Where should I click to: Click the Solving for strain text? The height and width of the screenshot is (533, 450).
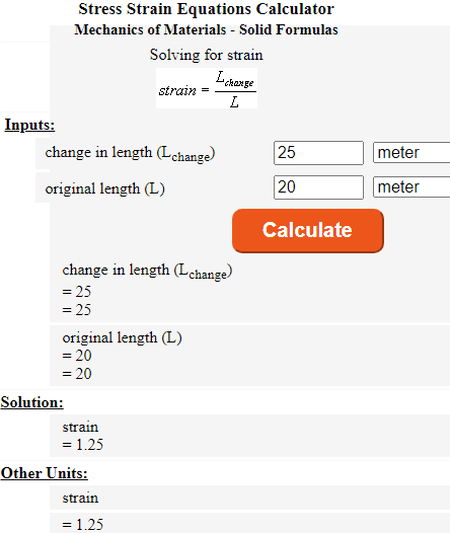[206, 55]
